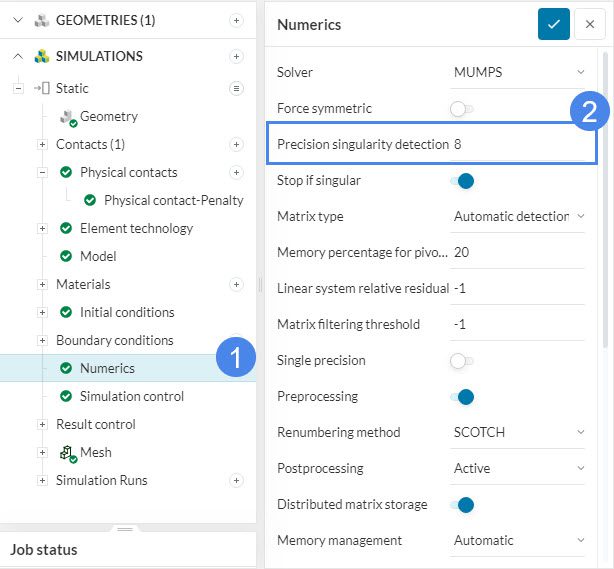Open the Solver dropdown showing MUMPS
614x569 pixels.
[518, 72]
